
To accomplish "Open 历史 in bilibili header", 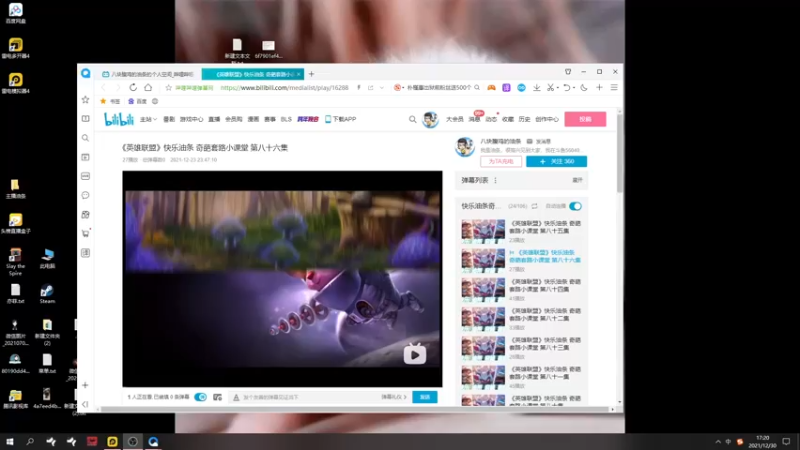I will click(x=524, y=119).
